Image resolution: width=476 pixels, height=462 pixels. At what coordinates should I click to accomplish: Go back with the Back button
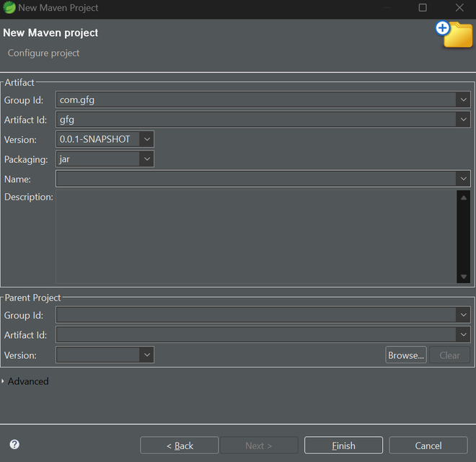click(179, 445)
